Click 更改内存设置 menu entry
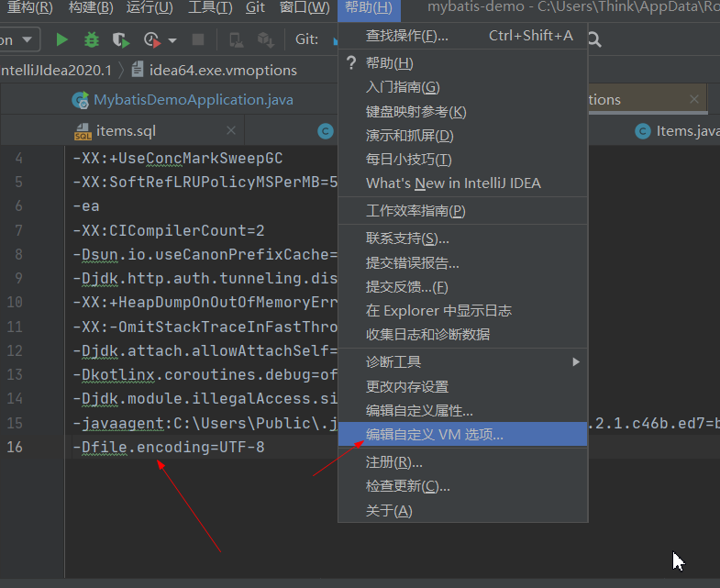Screen dimensions: 720x588 pyautogui.click(x=407, y=387)
